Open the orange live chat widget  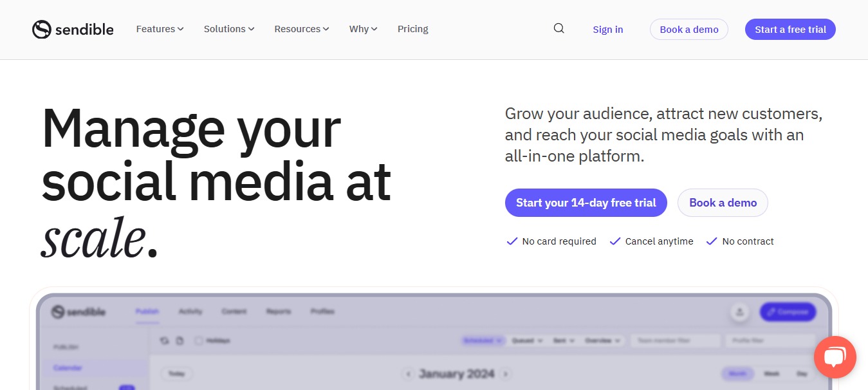835,357
